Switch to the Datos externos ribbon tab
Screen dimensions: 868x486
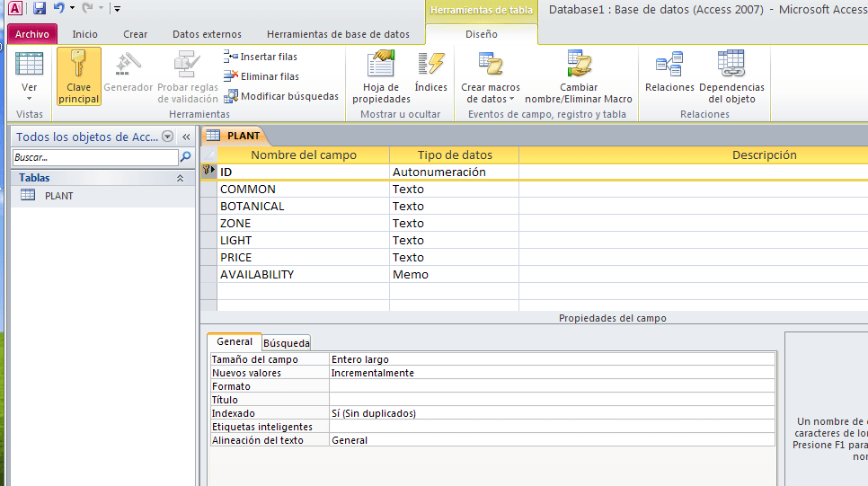207,34
